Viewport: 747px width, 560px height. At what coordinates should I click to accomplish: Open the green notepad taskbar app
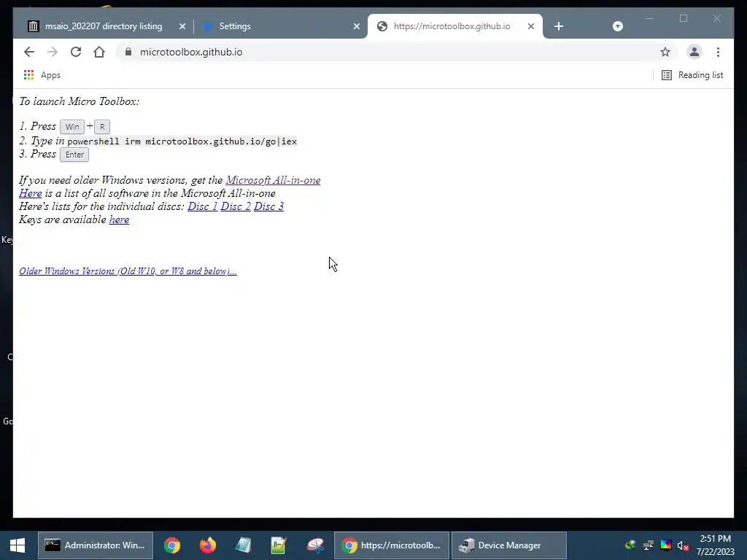click(x=278, y=545)
